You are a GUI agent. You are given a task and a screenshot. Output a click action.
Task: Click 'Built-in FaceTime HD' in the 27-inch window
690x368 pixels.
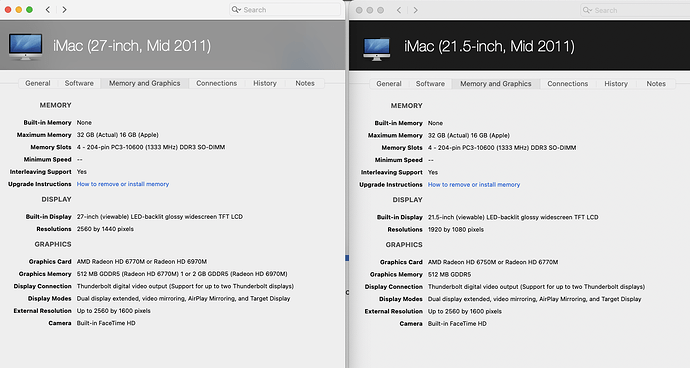tap(106, 323)
